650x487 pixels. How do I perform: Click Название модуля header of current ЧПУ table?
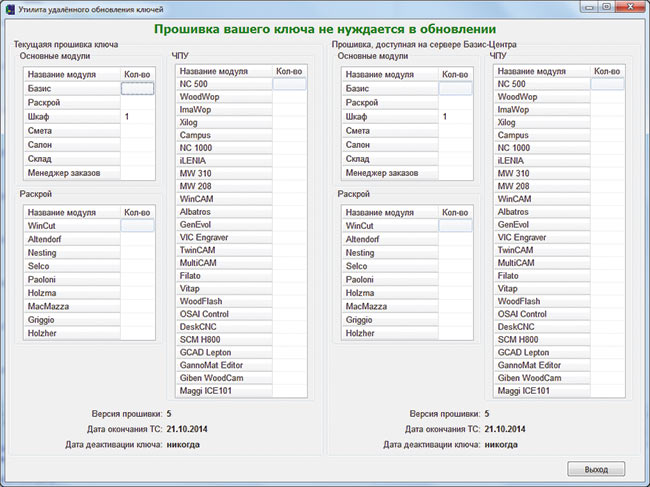[224, 71]
